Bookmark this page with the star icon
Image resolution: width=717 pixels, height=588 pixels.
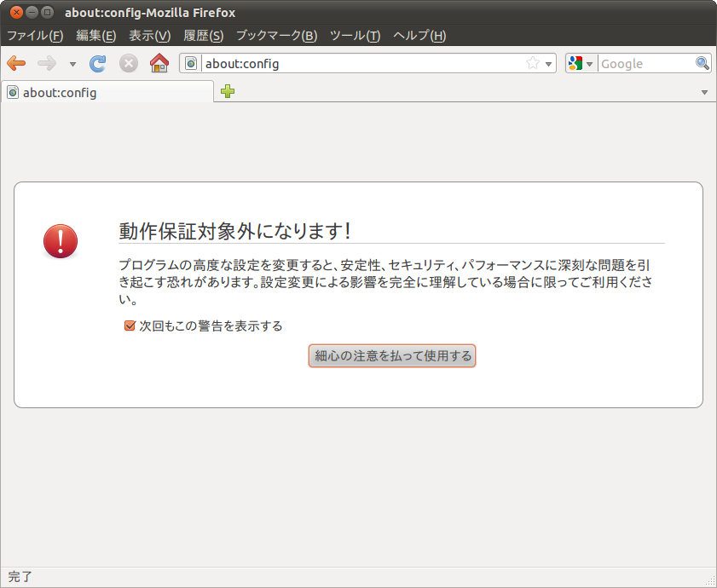pyautogui.click(x=533, y=63)
